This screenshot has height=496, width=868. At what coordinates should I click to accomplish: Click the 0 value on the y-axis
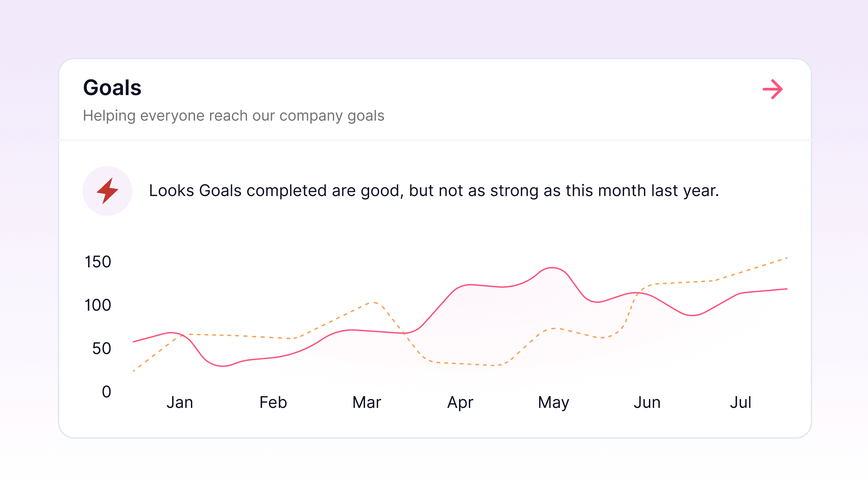click(106, 392)
